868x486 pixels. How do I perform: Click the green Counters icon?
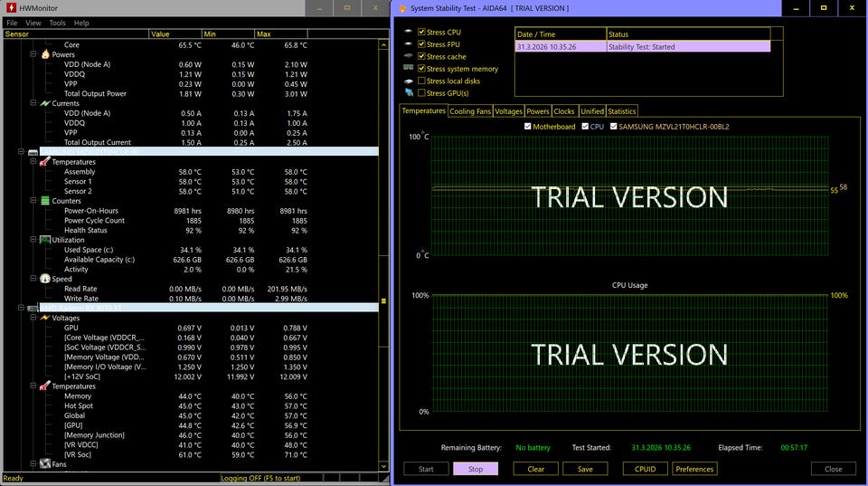pyautogui.click(x=45, y=201)
